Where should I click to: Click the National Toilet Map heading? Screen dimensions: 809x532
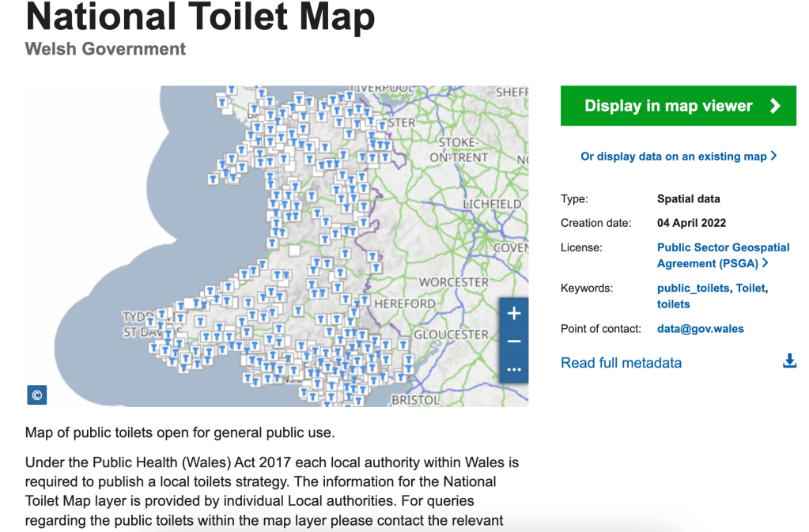[200, 17]
